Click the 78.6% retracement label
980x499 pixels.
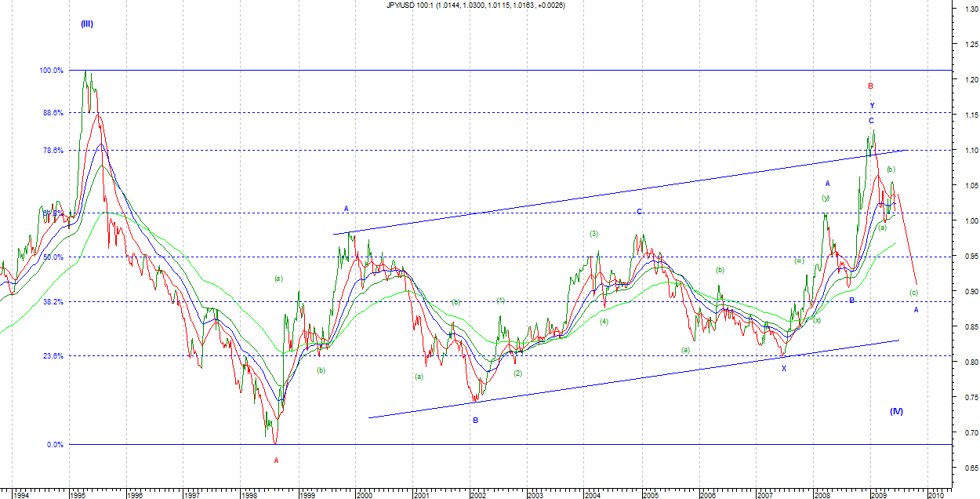pyautogui.click(x=52, y=150)
